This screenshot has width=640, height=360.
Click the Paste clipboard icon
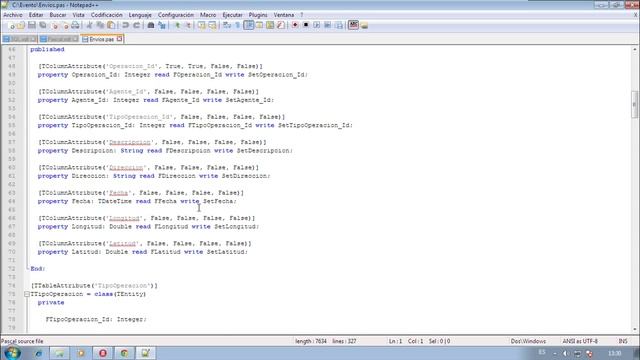111,25
